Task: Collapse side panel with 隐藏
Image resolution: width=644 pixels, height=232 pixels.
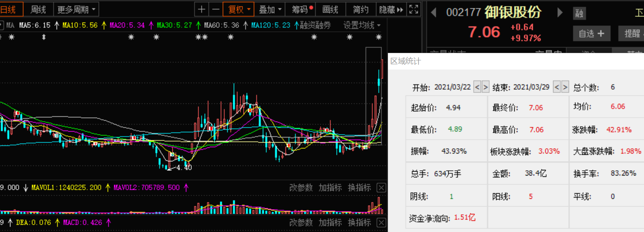Action: pos(391,9)
